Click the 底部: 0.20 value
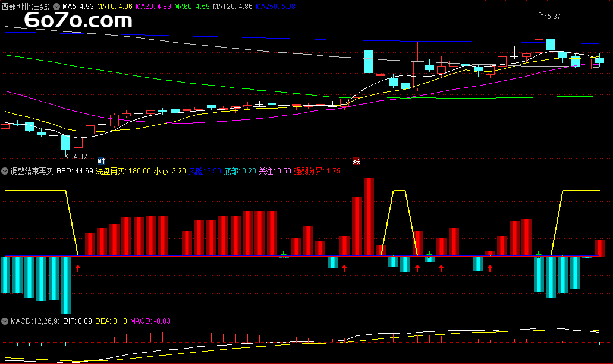The image size is (613, 364). click(240, 171)
